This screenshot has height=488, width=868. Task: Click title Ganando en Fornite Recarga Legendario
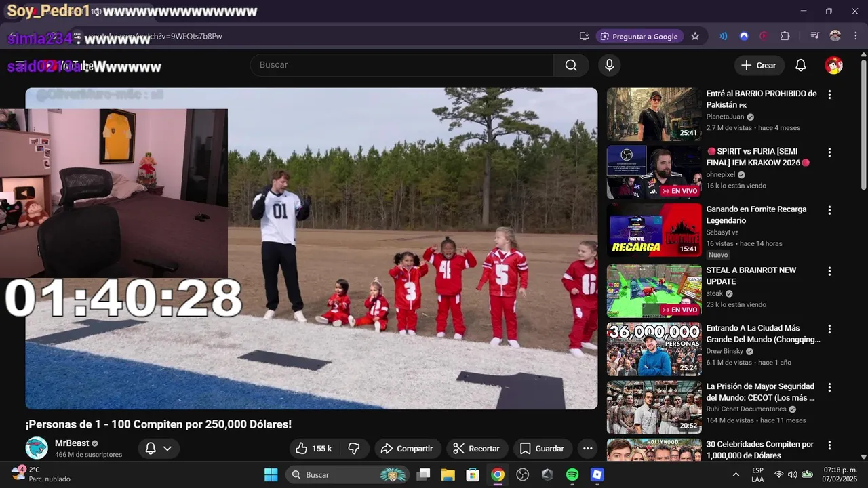756,215
